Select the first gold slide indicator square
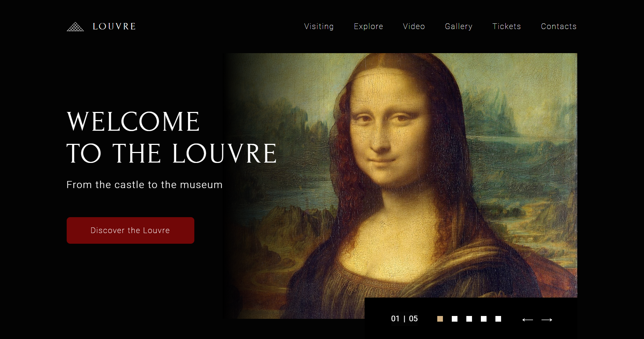The width and height of the screenshot is (644, 339). click(x=440, y=319)
